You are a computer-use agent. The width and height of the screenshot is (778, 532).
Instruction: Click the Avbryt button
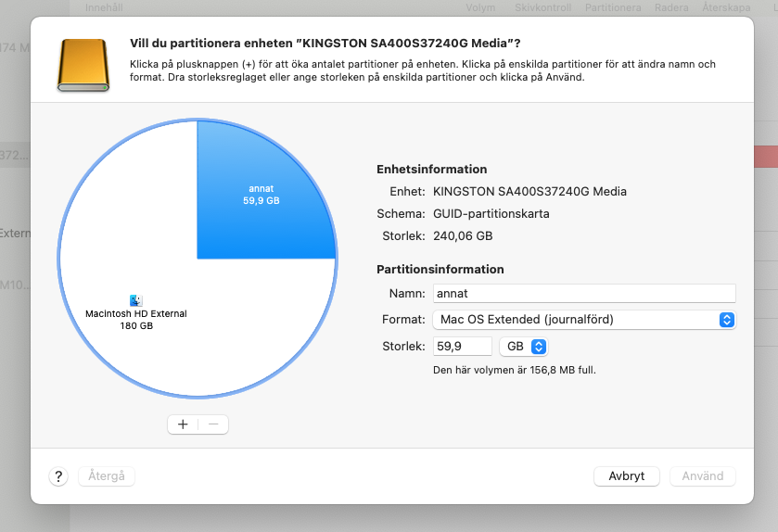tap(627, 476)
